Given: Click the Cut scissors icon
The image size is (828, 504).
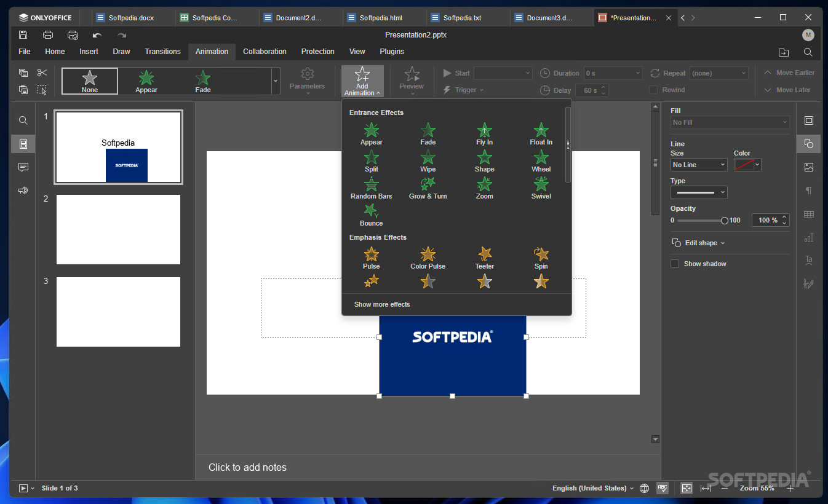Looking at the screenshot, I should [42, 73].
